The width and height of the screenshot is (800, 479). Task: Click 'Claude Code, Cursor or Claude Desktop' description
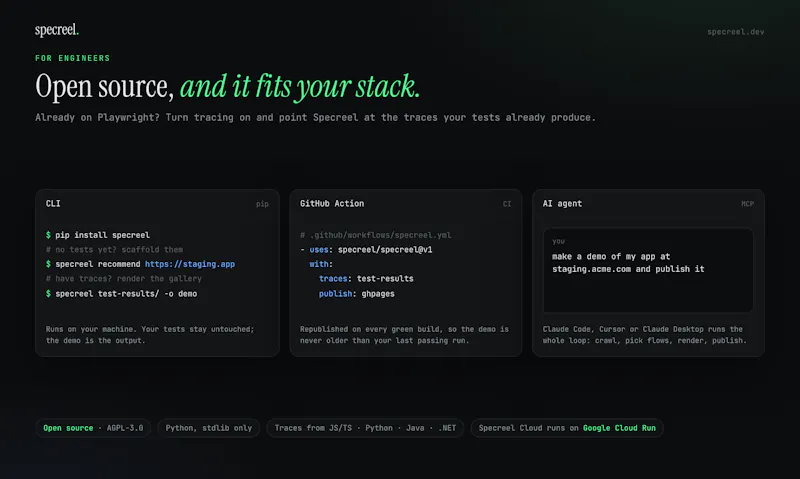(644, 335)
